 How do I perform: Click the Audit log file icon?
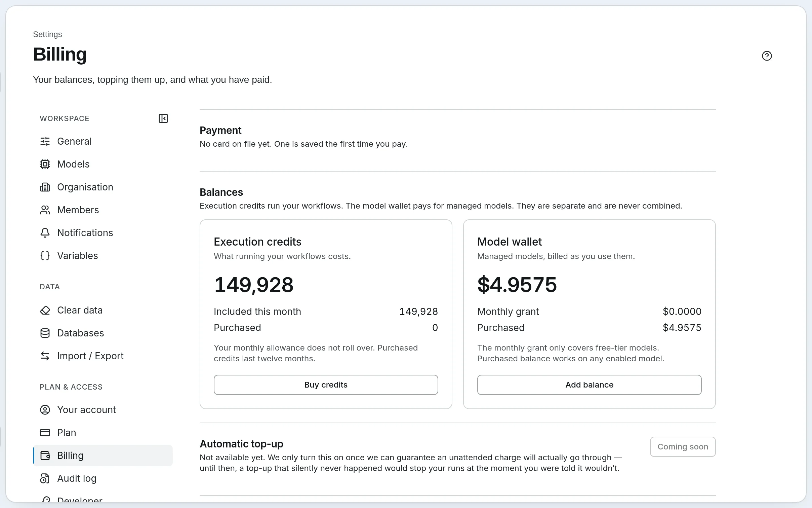tap(45, 478)
